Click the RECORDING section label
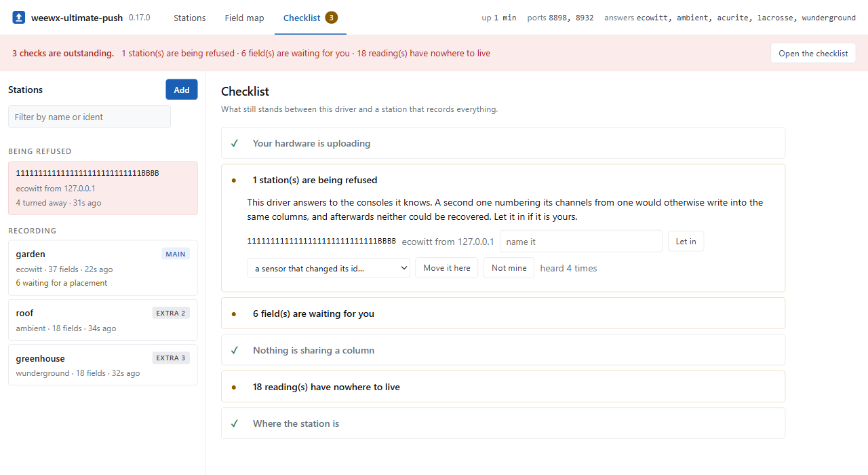Image resolution: width=868 pixels, height=475 pixels. [x=33, y=231]
